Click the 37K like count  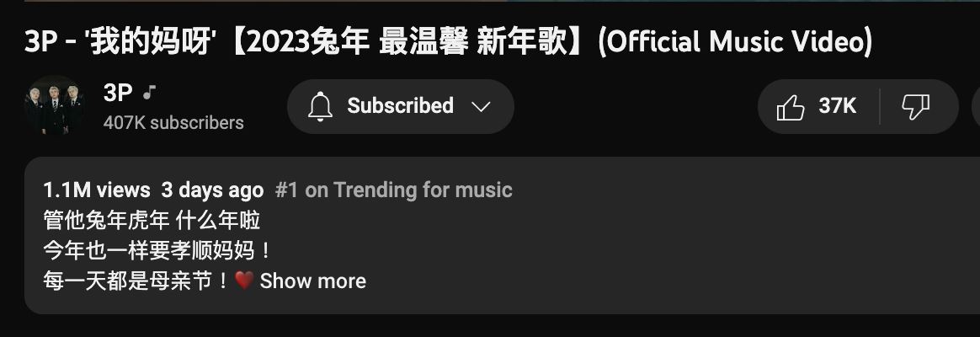[837, 106]
